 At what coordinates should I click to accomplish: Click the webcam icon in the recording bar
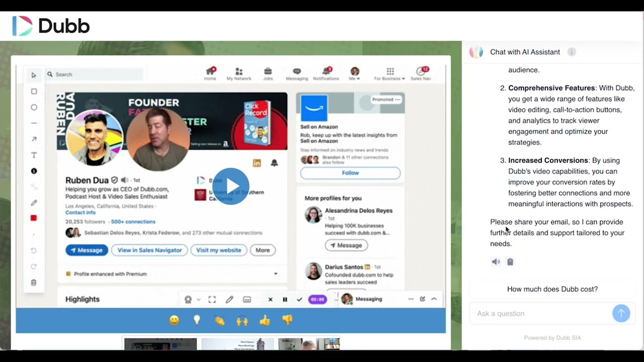[x=188, y=299]
